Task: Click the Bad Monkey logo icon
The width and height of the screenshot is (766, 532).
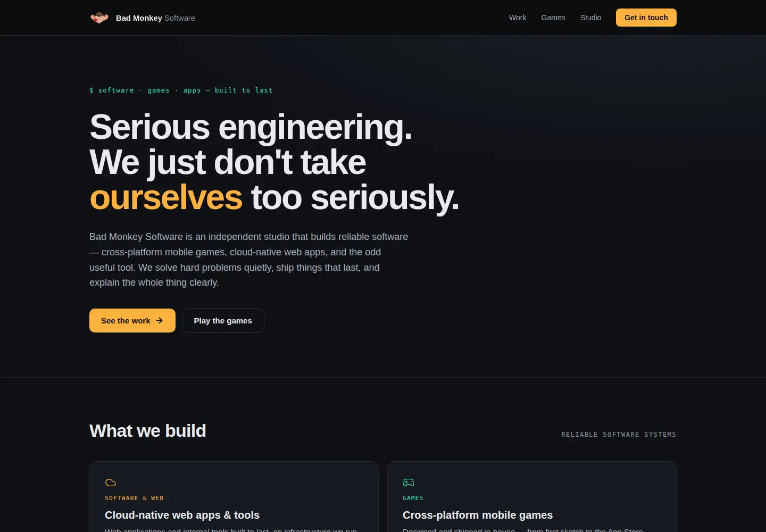Action: click(99, 18)
